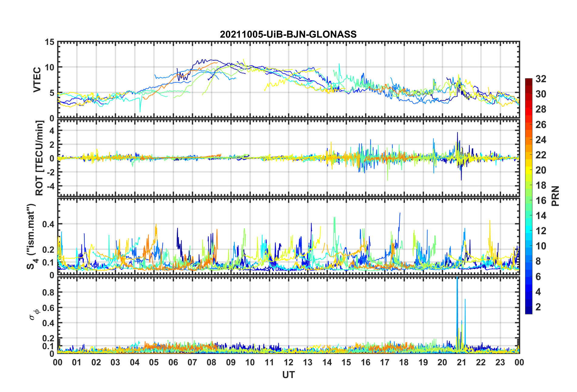
Task: Click the VTEC y-axis label
Action: click(x=37, y=80)
